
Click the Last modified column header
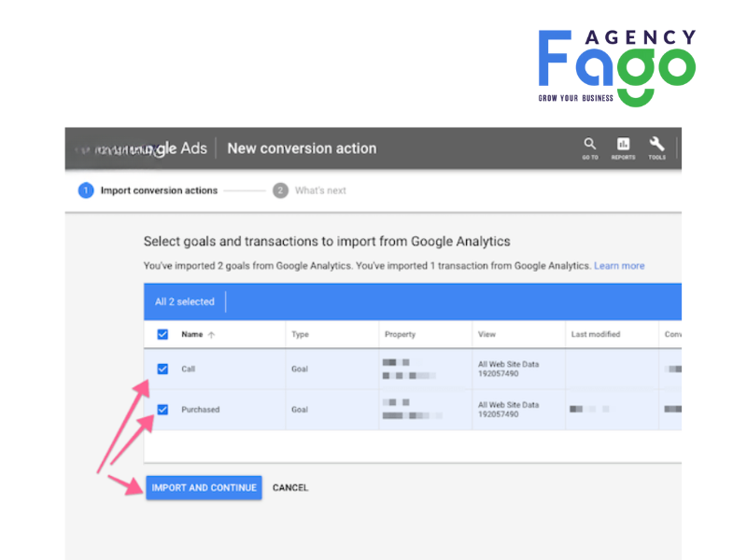click(x=595, y=334)
